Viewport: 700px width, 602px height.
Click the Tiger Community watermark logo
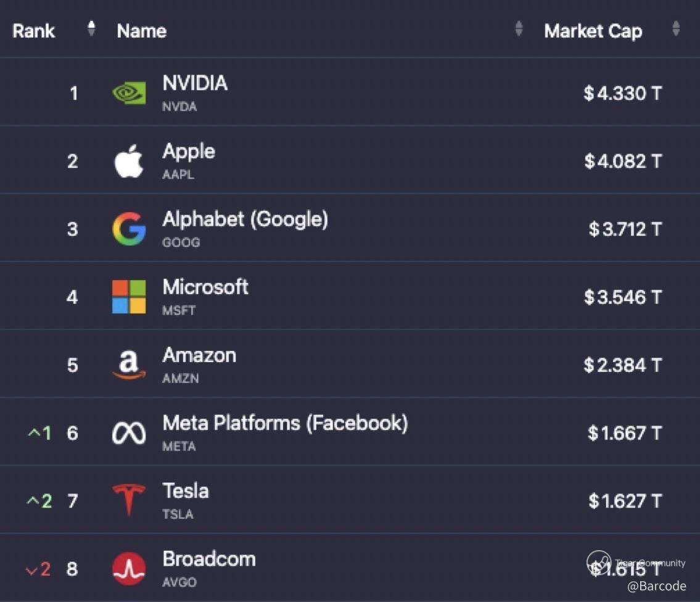click(598, 561)
